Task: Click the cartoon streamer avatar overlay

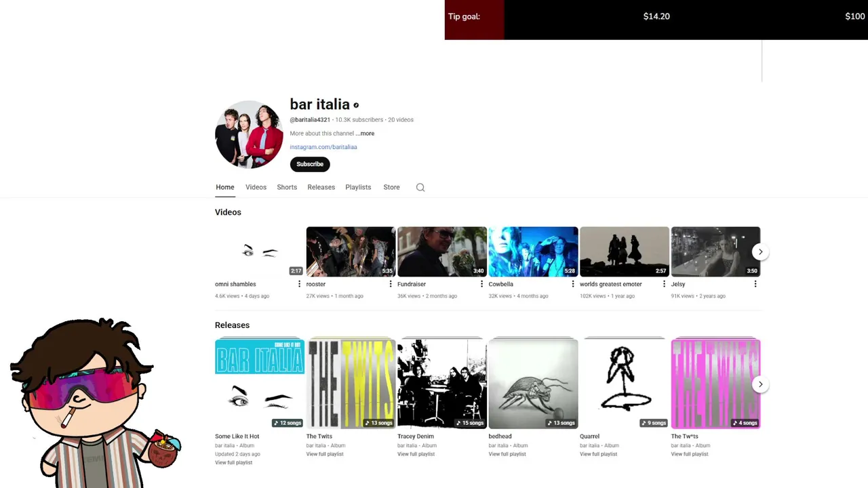Action: point(96,403)
